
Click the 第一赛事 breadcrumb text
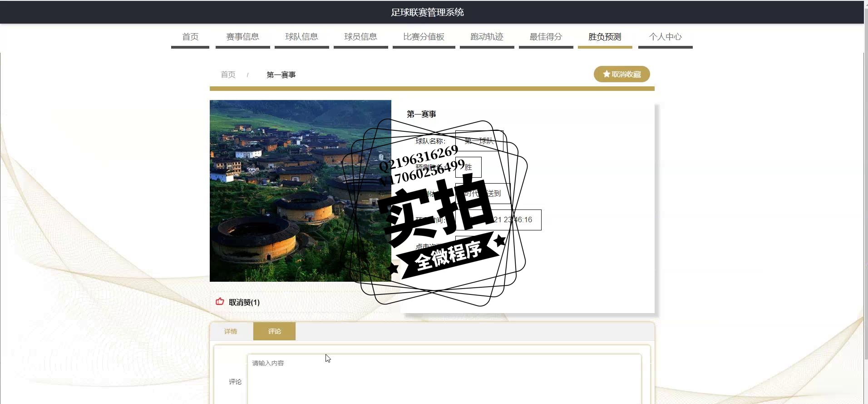tap(281, 75)
